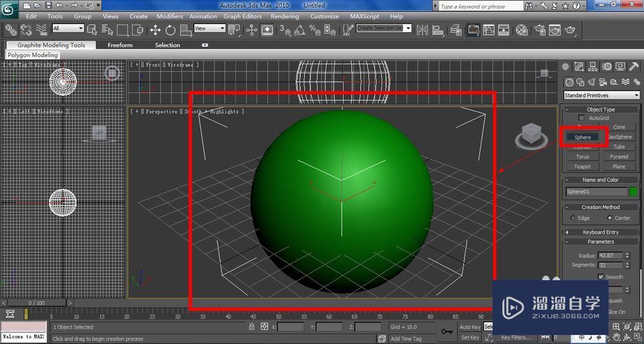The height and width of the screenshot is (344, 644).
Task: Select the Shapes category icon
Action: [x=580, y=82]
